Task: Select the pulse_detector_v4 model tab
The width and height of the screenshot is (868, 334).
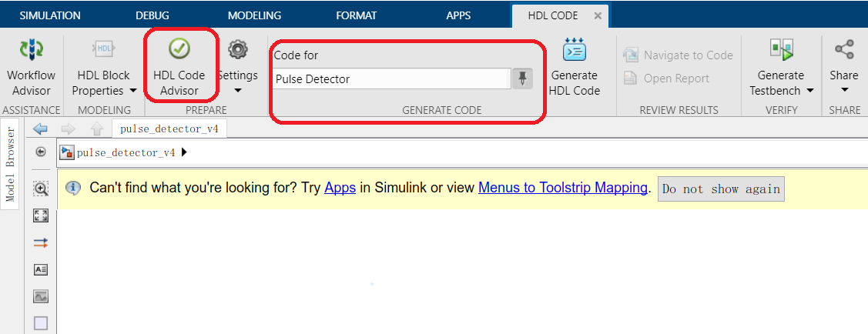Action: [x=169, y=129]
